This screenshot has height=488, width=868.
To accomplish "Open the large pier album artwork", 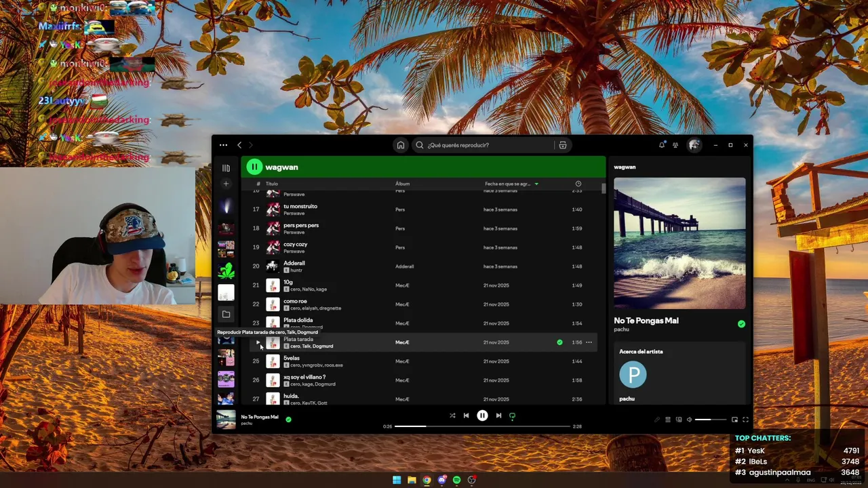I will [x=679, y=243].
